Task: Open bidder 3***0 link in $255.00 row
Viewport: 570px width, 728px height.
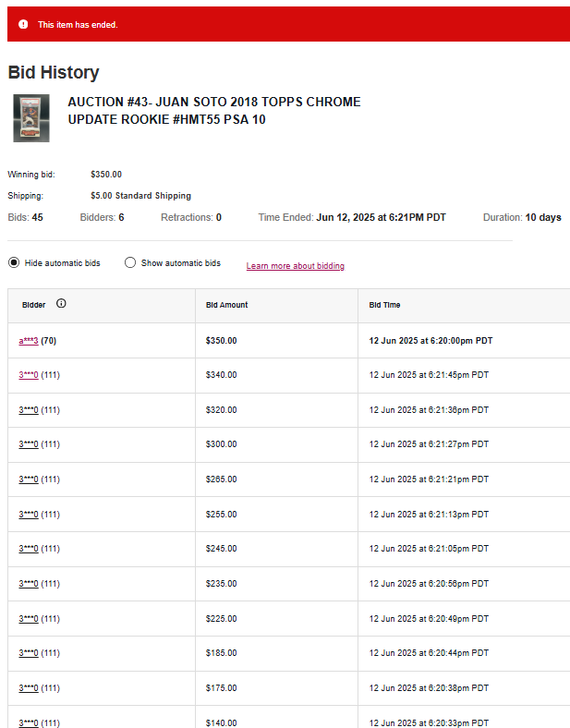Action: coord(29,515)
